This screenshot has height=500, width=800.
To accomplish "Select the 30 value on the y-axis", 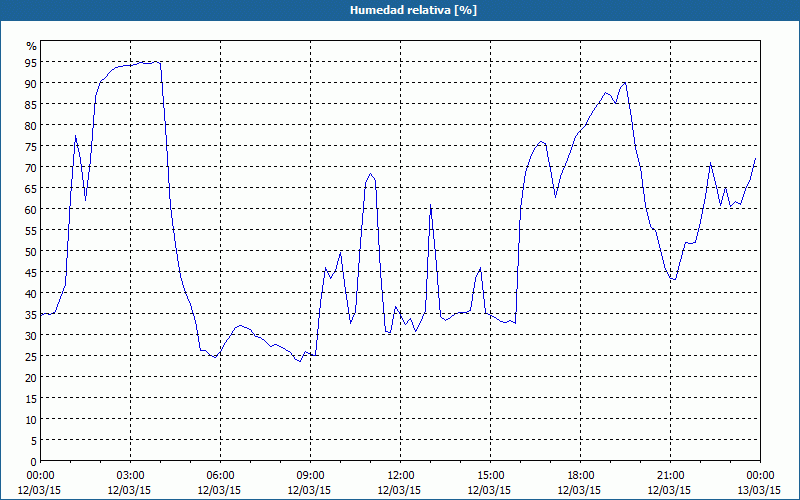I will [x=31, y=335].
